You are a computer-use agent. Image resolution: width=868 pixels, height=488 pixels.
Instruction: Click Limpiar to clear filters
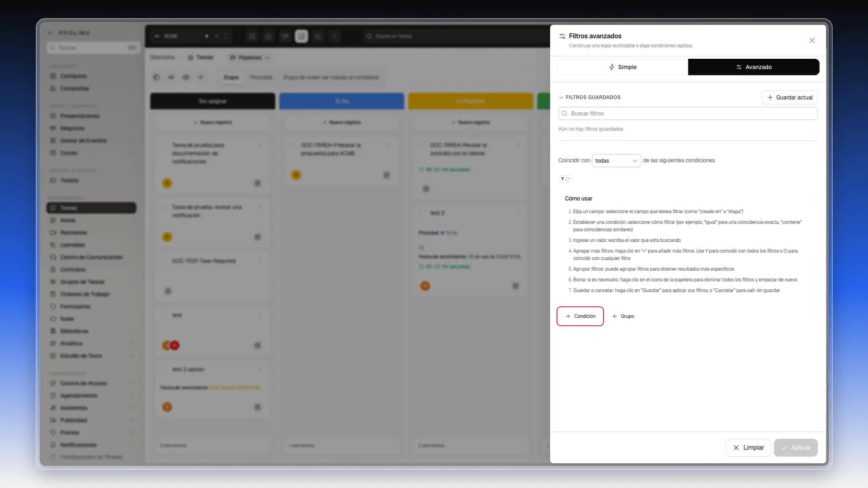(x=748, y=447)
